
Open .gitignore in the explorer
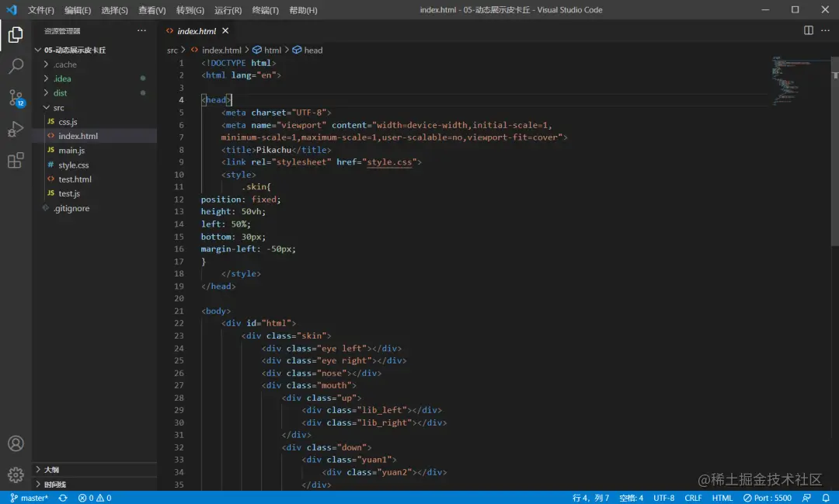tap(71, 208)
